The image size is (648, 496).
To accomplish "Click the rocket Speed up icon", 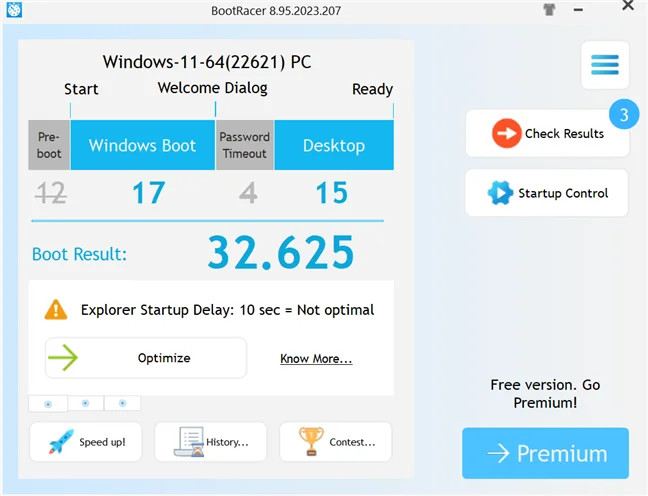I will click(62, 441).
